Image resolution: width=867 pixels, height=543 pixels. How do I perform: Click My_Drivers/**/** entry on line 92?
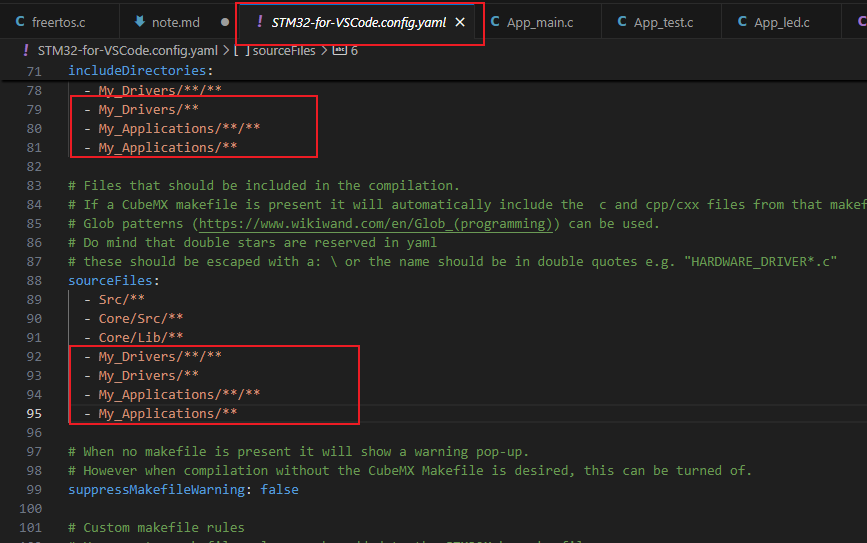coord(160,356)
